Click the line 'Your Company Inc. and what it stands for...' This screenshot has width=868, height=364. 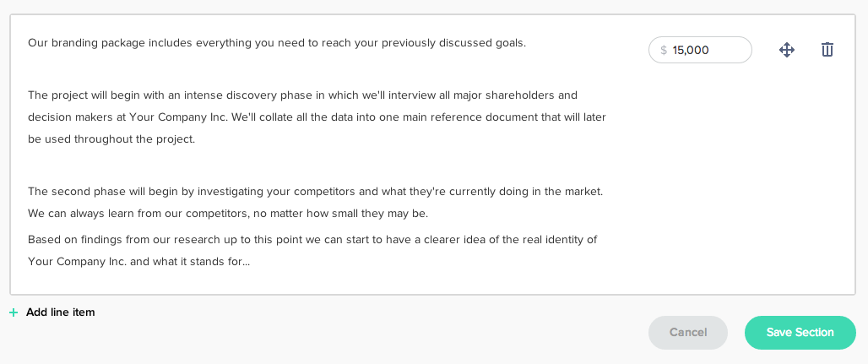pos(138,262)
